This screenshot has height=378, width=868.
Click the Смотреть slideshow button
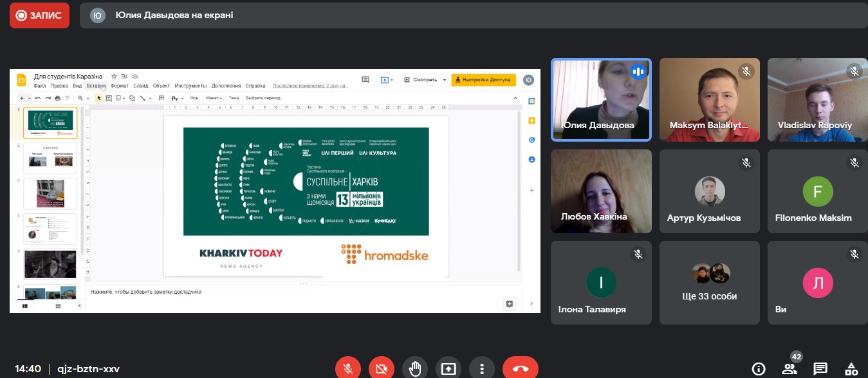point(420,80)
